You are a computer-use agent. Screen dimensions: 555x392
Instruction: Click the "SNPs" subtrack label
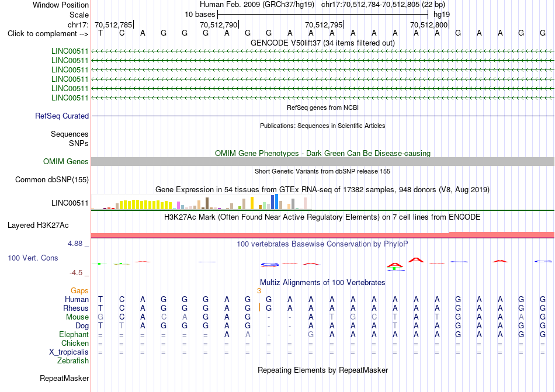79,143
